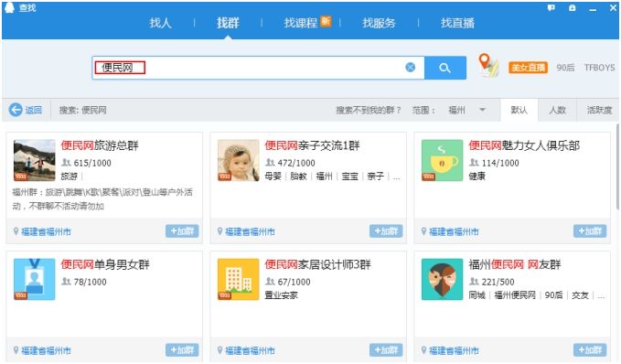Click 福建省福州市 location of 魅力女人俱乐部
Screen dimensions: 621x364
(454, 231)
